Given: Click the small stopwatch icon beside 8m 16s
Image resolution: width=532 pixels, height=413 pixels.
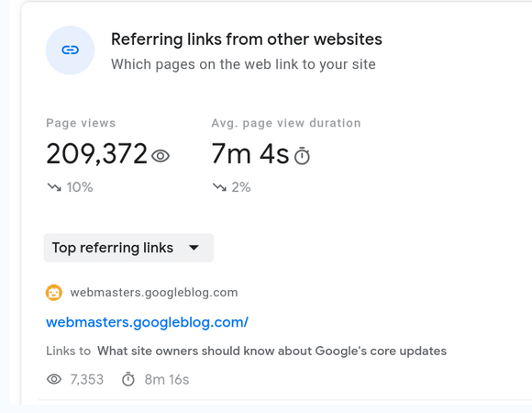Looking at the screenshot, I should coord(128,379).
